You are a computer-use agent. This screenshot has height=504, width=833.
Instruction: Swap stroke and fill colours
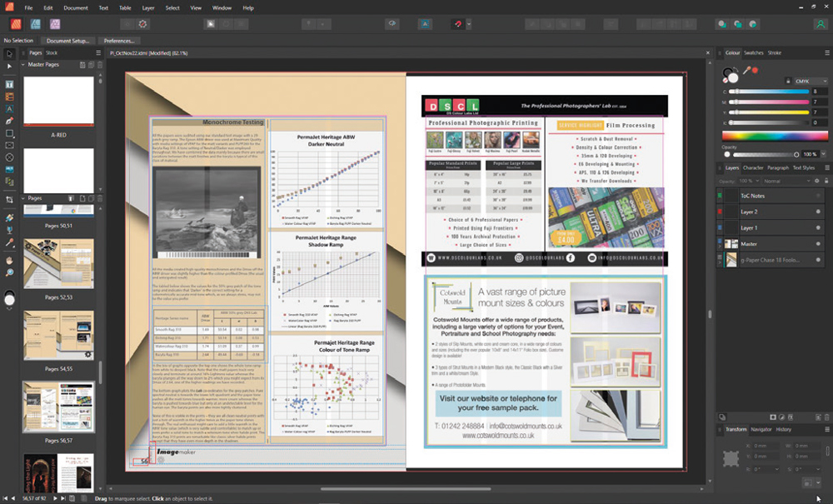(734, 70)
